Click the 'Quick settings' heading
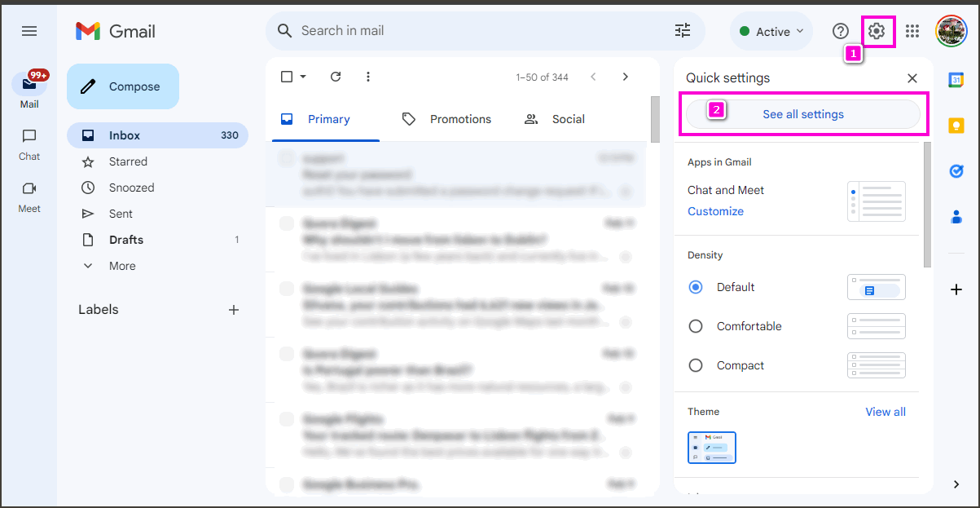 [x=727, y=78]
